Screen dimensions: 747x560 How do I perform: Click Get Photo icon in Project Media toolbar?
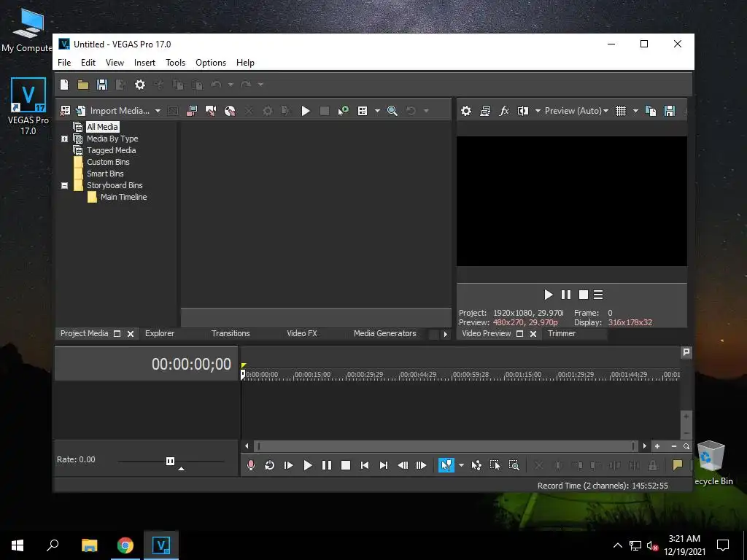pyautogui.click(x=211, y=111)
